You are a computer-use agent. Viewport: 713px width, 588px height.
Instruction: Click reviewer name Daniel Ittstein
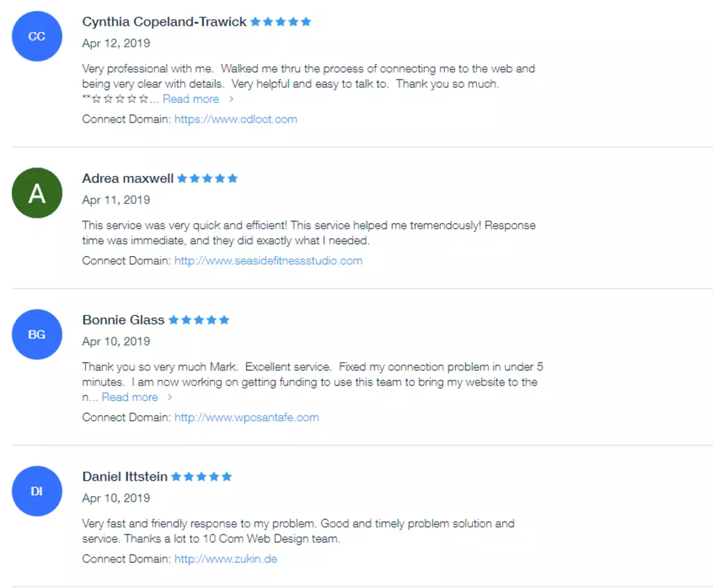pos(125,477)
